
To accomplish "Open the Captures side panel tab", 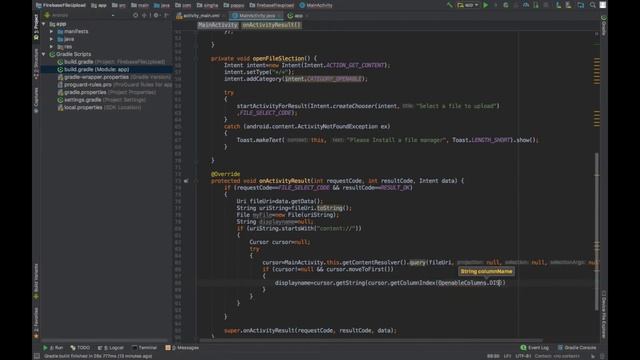I will click(36, 100).
